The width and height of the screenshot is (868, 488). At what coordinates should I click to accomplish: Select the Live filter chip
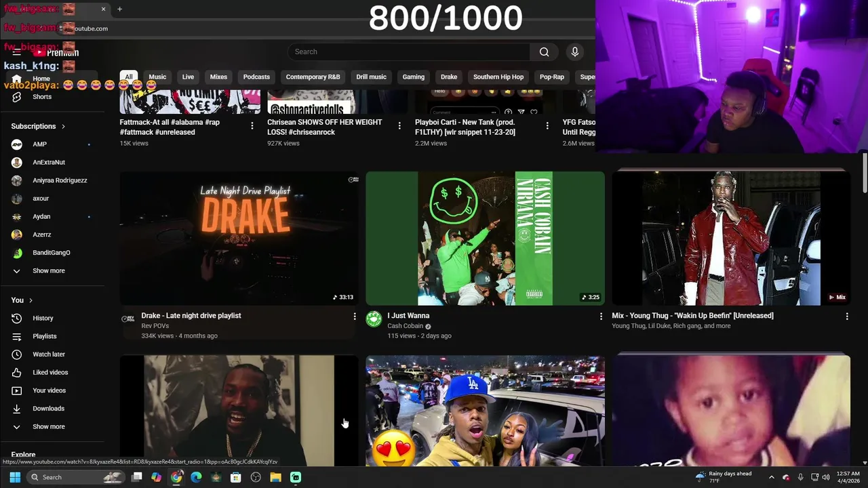[x=188, y=77]
